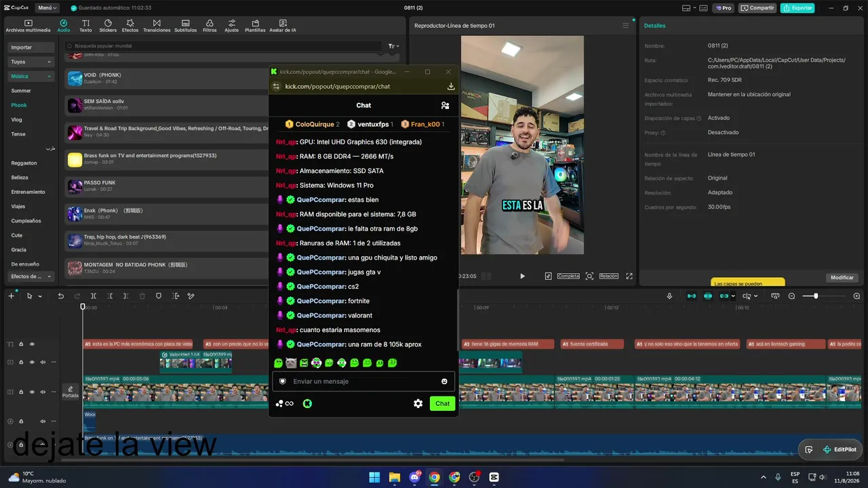Screen dimensions: 868x488
Task: Send message with green Chat button
Action: [442, 403]
